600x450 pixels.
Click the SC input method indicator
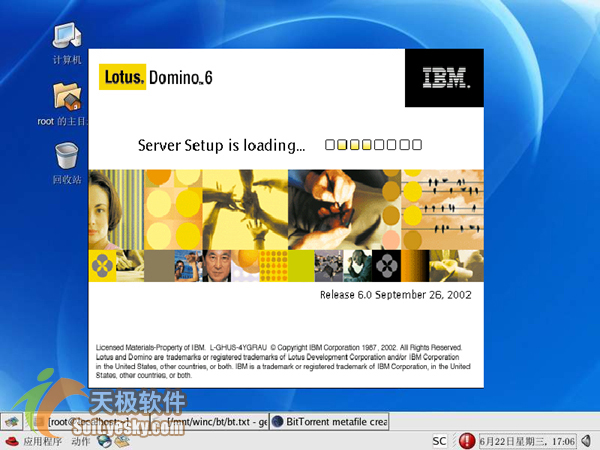439,440
